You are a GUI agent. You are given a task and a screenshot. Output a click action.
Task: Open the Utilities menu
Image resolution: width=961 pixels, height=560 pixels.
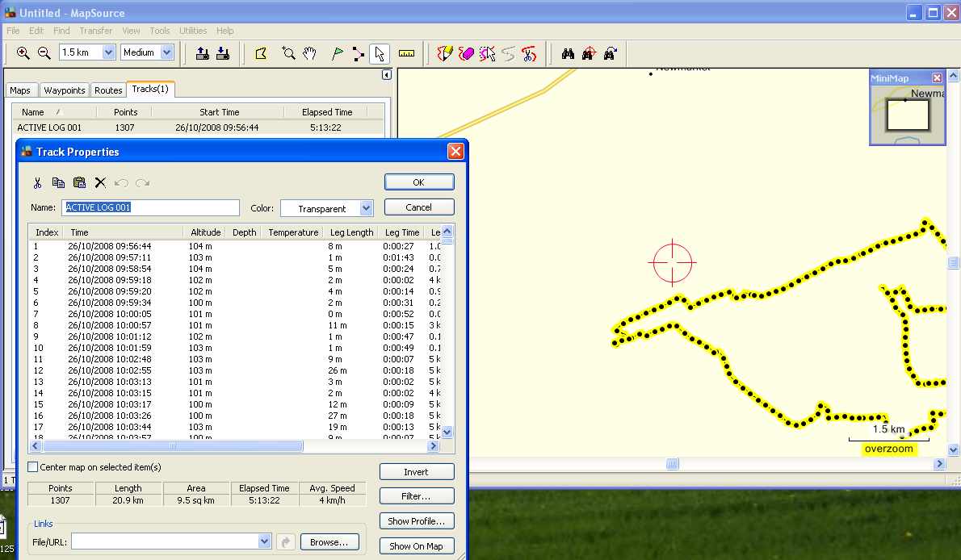pos(193,31)
